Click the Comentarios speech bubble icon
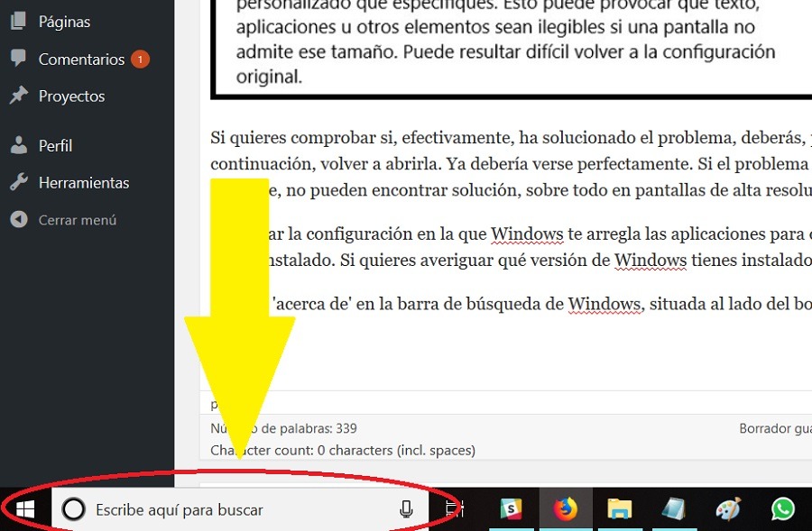 (18, 58)
